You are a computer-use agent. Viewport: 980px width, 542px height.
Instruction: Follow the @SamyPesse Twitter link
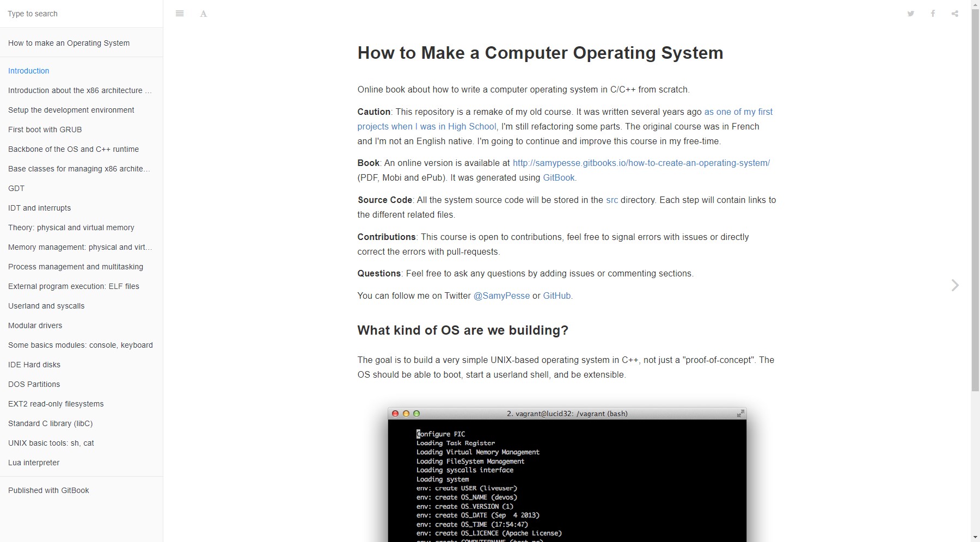pyautogui.click(x=501, y=295)
